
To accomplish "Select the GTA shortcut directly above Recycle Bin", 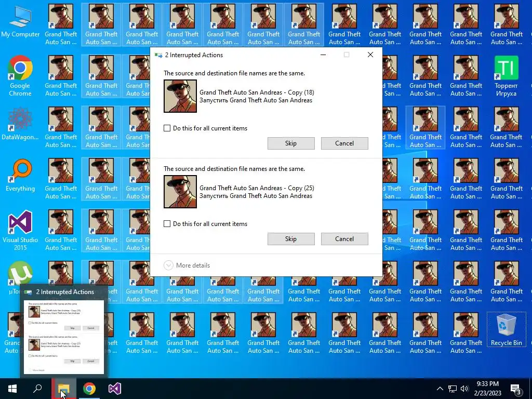I will [506, 282].
